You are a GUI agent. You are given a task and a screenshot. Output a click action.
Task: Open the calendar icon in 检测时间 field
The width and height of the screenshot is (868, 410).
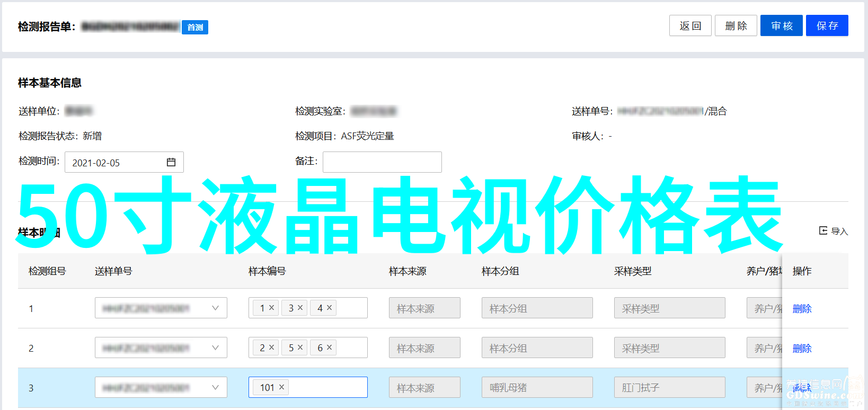[x=171, y=162]
